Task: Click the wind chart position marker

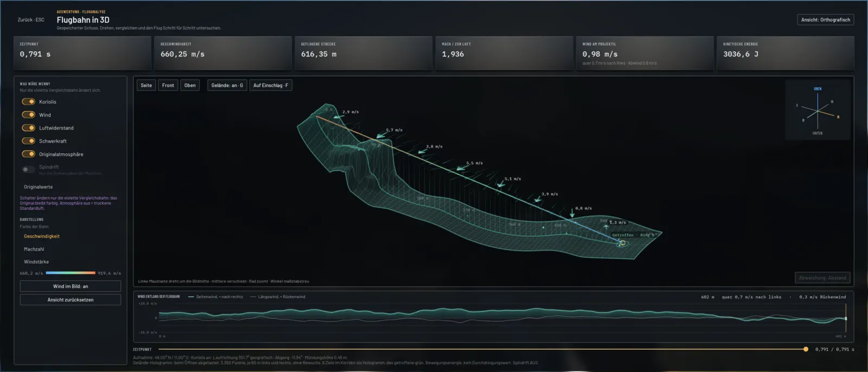Action: 846,318
